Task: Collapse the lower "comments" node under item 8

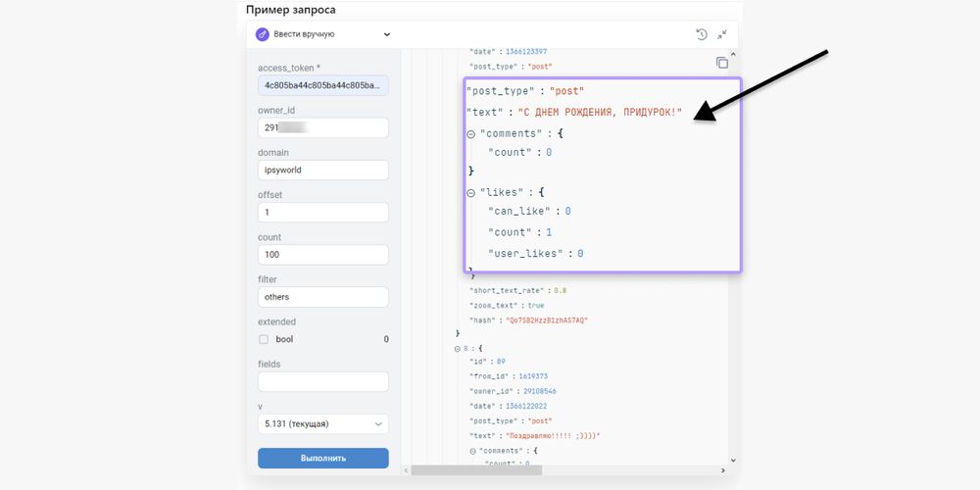Action: pos(472,450)
